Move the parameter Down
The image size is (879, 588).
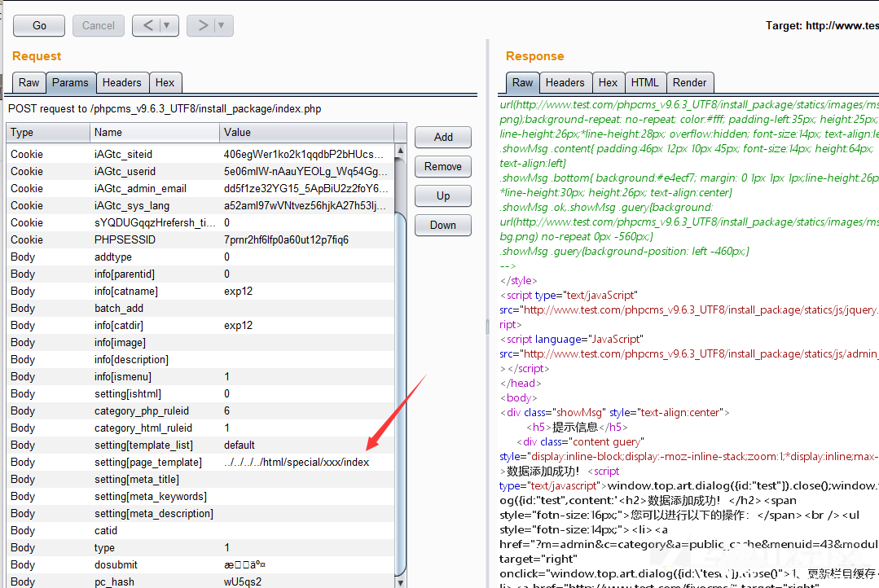point(443,225)
